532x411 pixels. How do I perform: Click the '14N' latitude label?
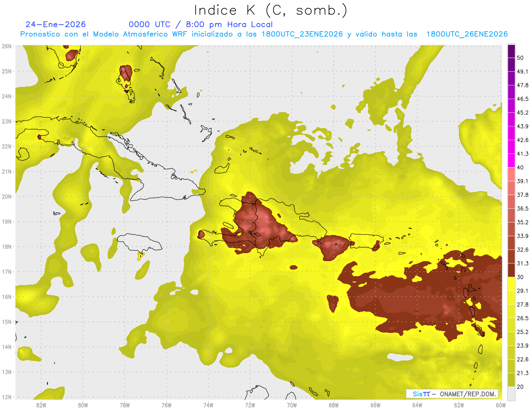(6, 347)
